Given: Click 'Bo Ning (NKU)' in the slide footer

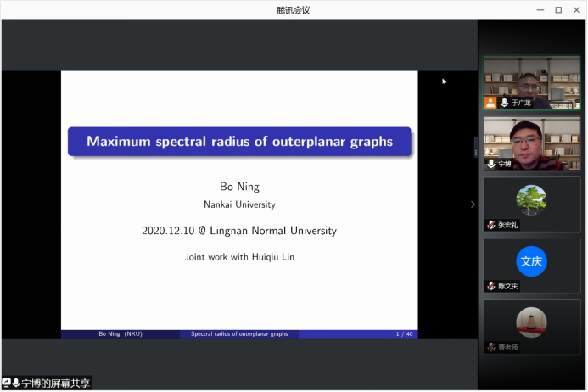Looking at the screenshot, I should coord(120,334).
